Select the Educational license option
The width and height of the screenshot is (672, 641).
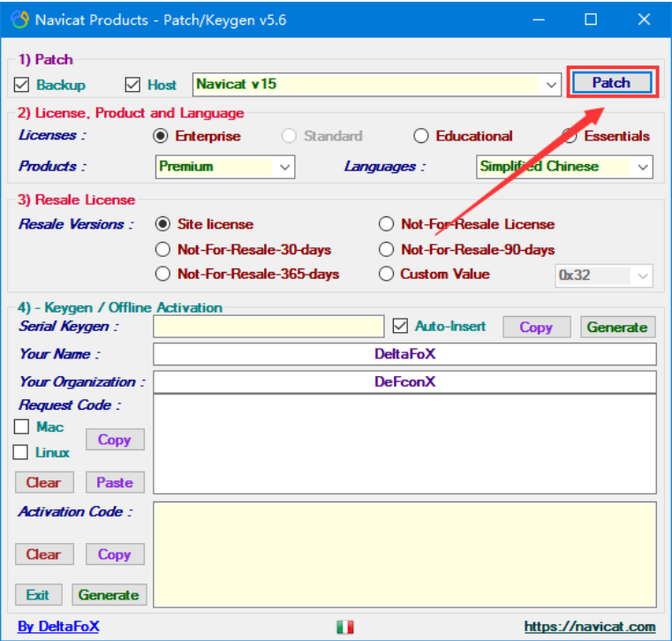click(x=421, y=136)
